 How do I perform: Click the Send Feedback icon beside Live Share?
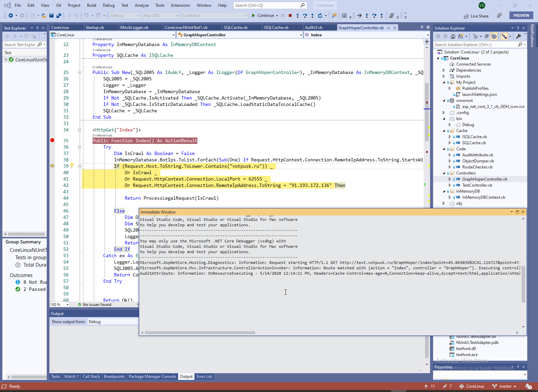(x=499, y=16)
